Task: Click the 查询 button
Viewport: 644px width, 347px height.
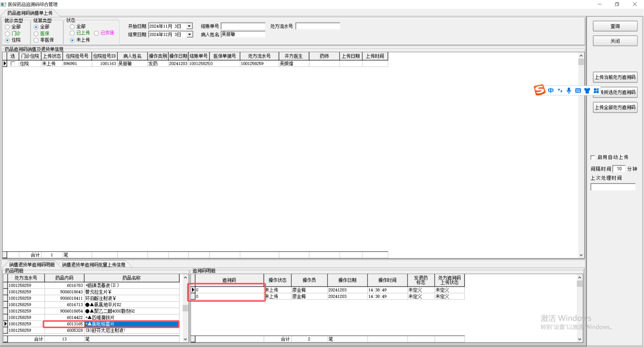Action: pyautogui.click(x=615, y=26)
